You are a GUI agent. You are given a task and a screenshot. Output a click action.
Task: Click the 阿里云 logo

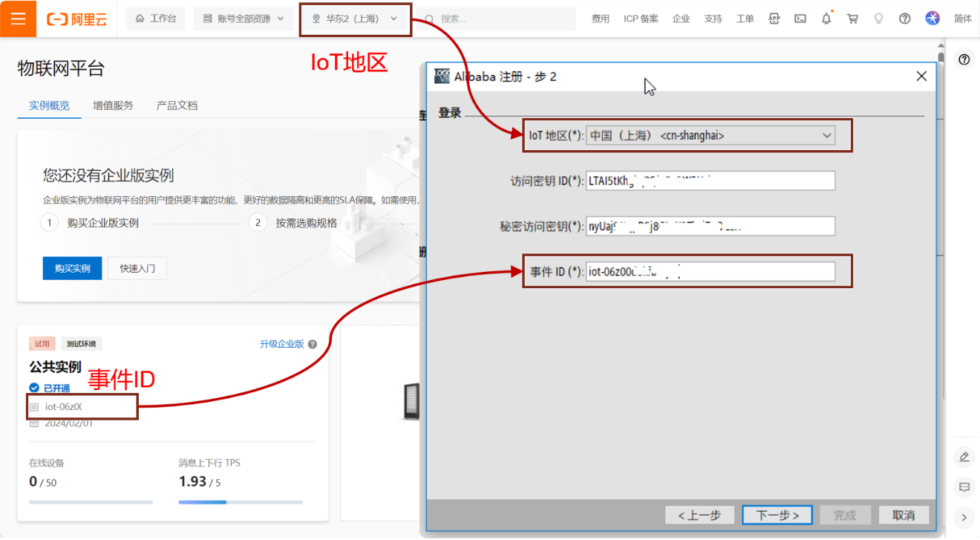click(76, 19)
